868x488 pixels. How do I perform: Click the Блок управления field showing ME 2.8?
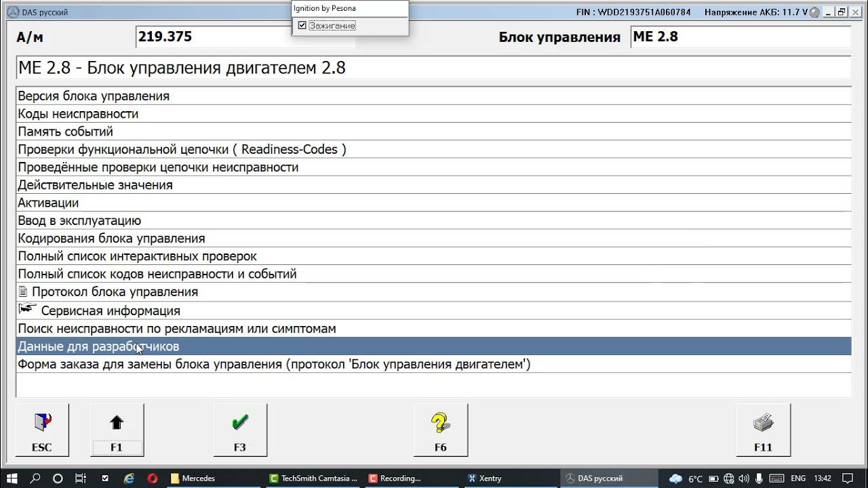click(x=741, y=37)
